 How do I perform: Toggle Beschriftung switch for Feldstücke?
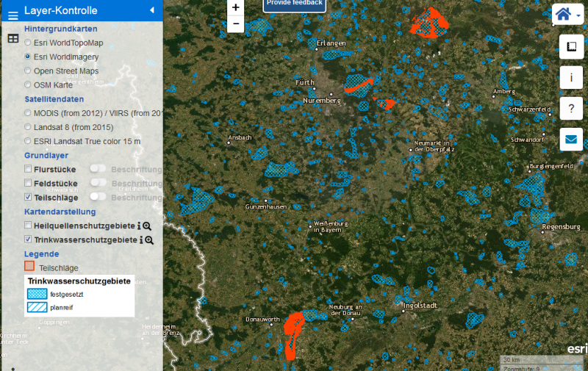coord(98,183)
